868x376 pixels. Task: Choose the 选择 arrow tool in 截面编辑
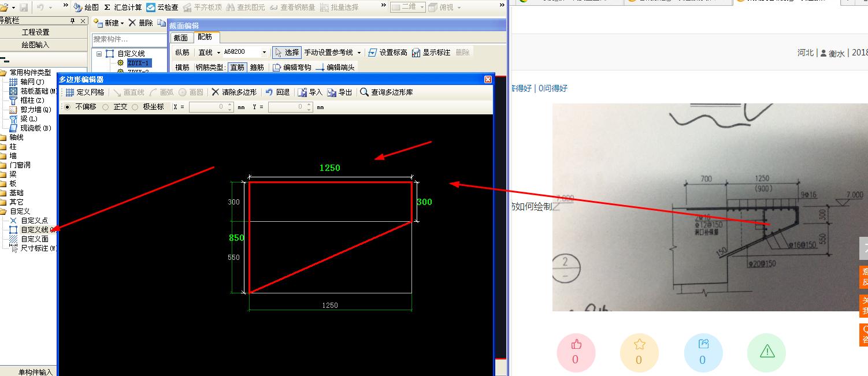pyautogui.click(x=287, y=52)
